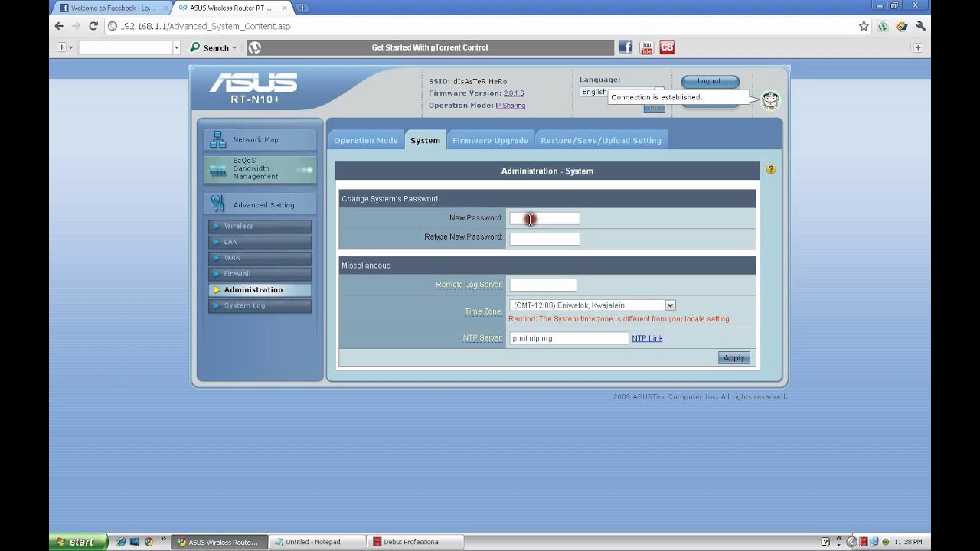Select the Administration menu item
The height and width of the screenshot is (551, 980).
coord(260,290)
